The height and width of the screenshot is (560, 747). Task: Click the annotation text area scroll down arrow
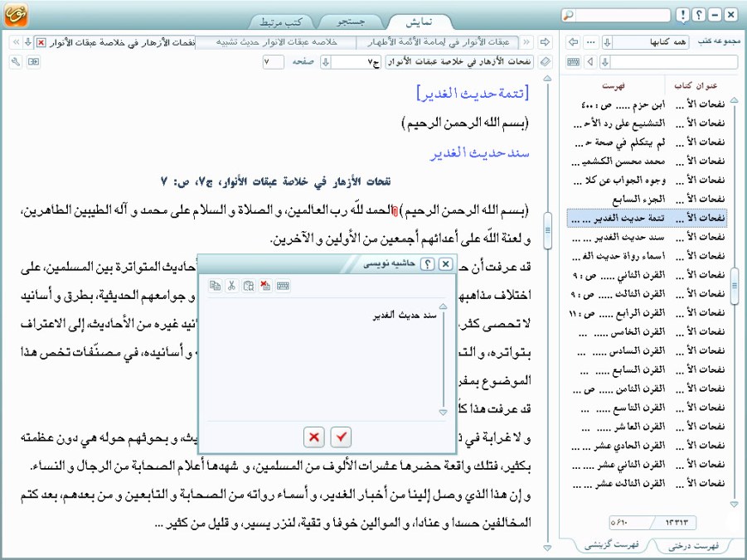click(x=443, y=413)
